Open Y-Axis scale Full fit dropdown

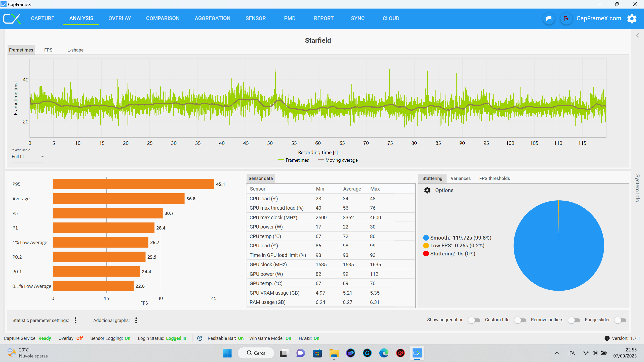pyautogui.click(x=28, y=157)
